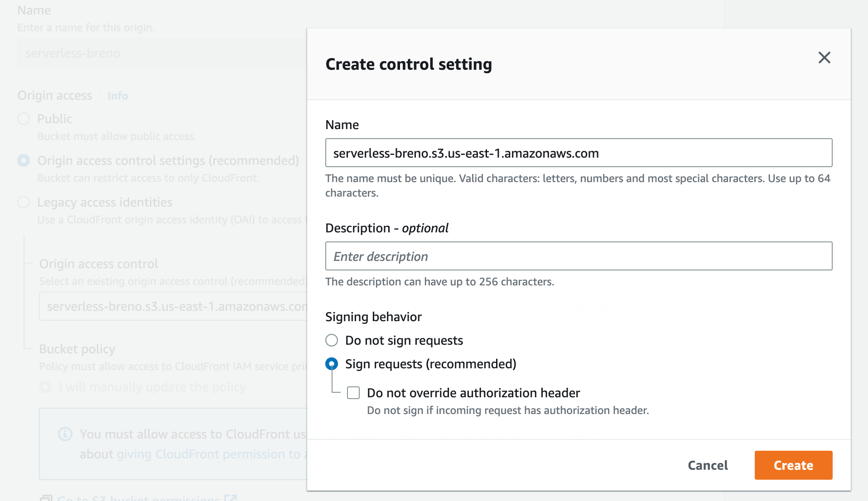Select Origin access control settings (recommended)
The height and width of the screenshot is (501, 868).
(24, 160)
